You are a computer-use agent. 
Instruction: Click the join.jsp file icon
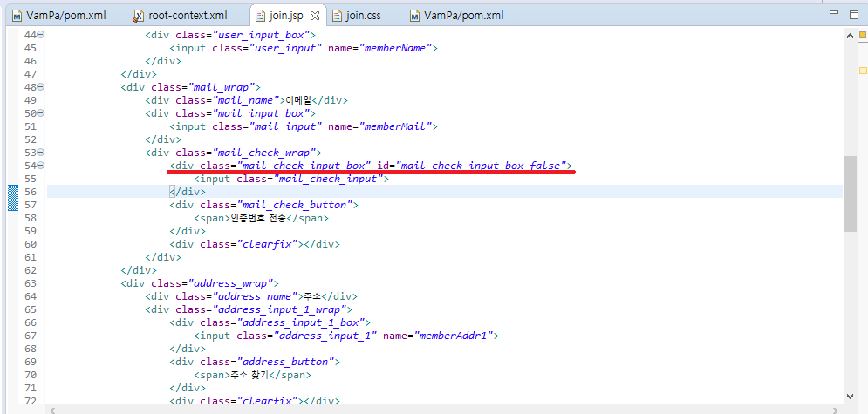pos(260,16)
